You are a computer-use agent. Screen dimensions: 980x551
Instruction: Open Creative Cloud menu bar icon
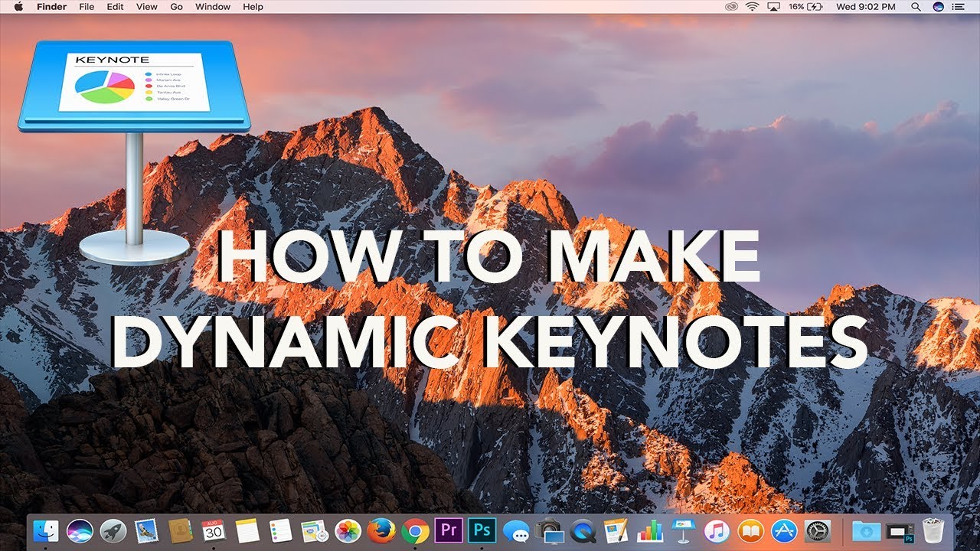pyautogui.click(x=731, y=7)
